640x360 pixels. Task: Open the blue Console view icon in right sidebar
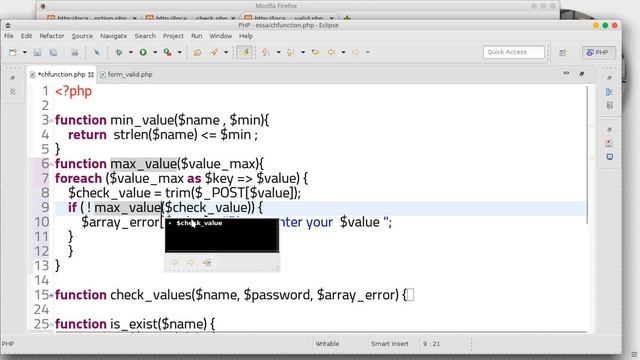coord(609,157)
